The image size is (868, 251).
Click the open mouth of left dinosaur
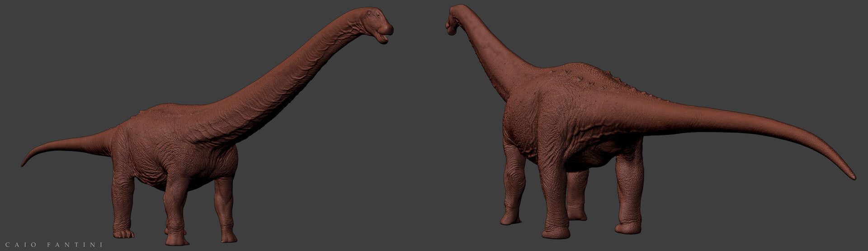[x=383, y=38]
